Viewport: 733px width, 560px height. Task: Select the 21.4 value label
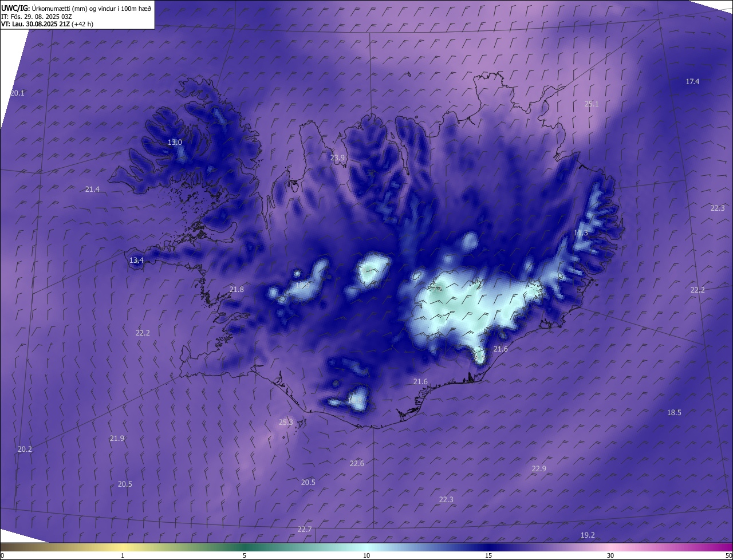click(92, 189)
